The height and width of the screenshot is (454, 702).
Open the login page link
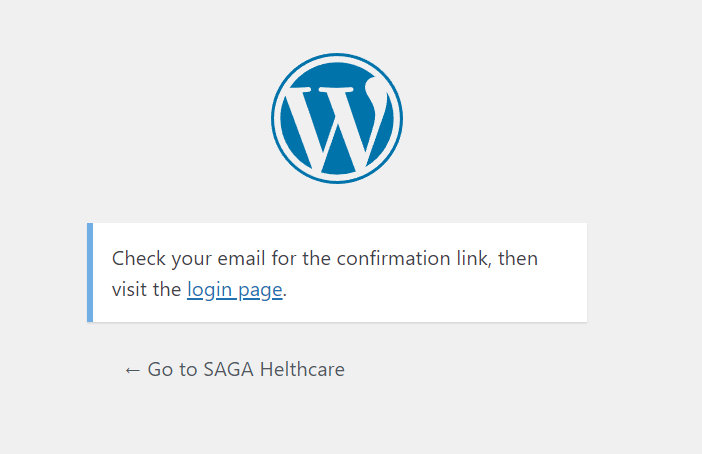coord(235,290)
